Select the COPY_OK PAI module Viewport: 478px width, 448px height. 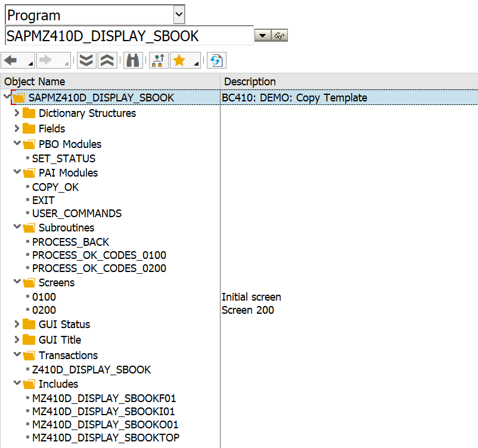point(55,187)
